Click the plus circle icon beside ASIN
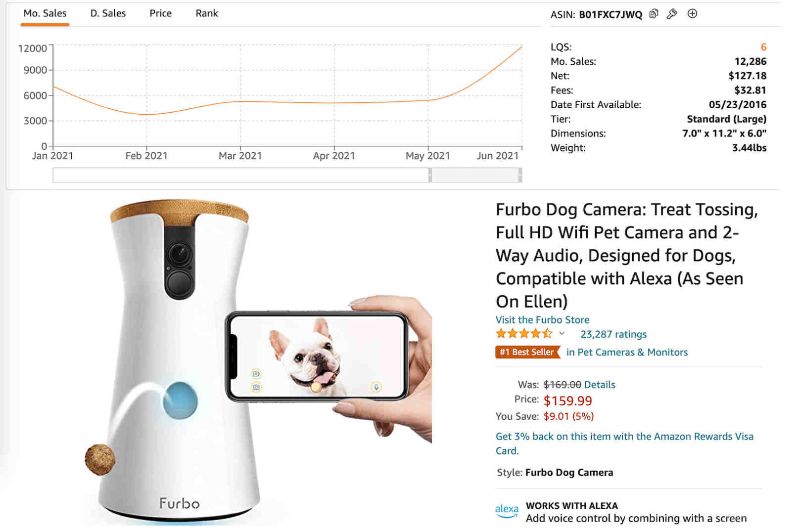 click(x=692, y=14)
